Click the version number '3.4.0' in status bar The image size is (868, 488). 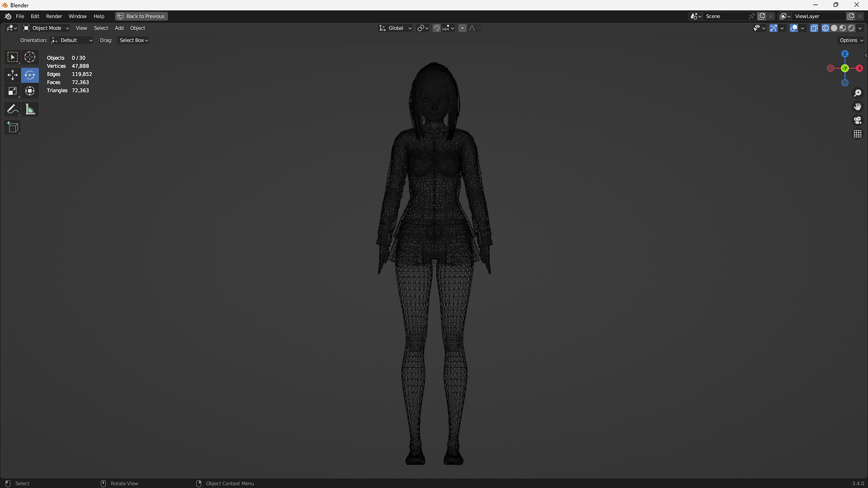tap(858, 483)
